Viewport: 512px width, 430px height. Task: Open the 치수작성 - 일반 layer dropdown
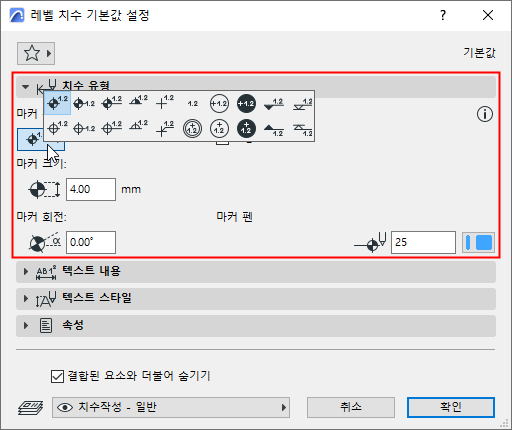click(171, 407)
